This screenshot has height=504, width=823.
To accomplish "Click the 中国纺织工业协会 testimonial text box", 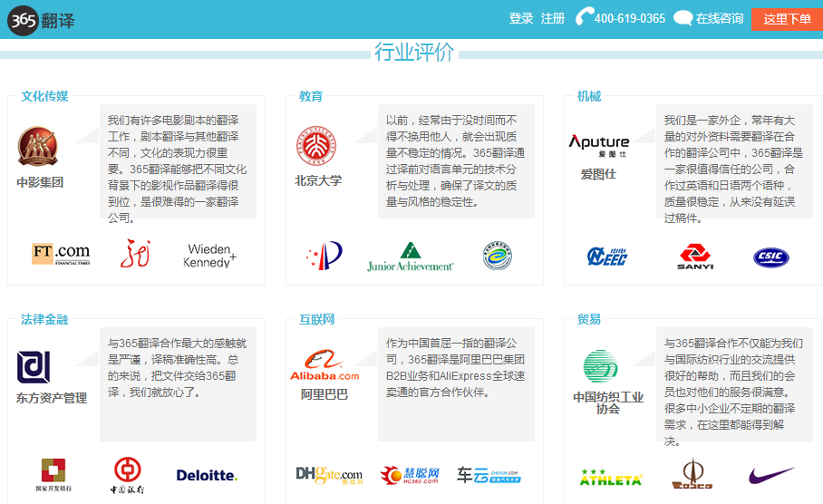I will point(734,384).
